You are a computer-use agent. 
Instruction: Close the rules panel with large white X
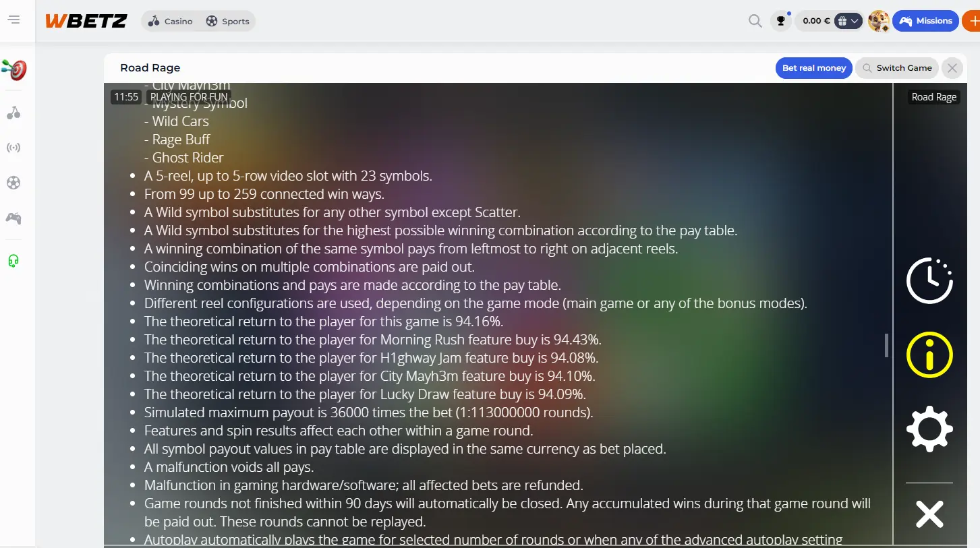[x=929, y=514]
